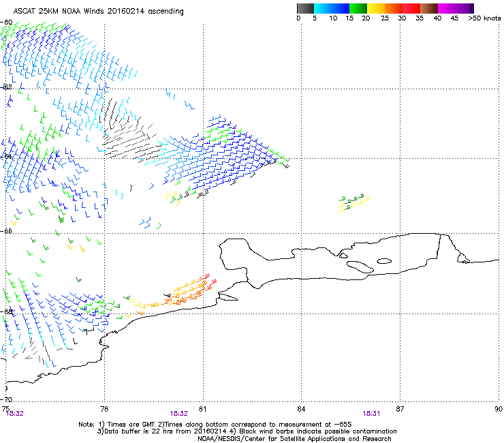The height and width of the screenshot is (443, 504).
Task: Click the latitude label -66
Action: click(x=7, y=231)
